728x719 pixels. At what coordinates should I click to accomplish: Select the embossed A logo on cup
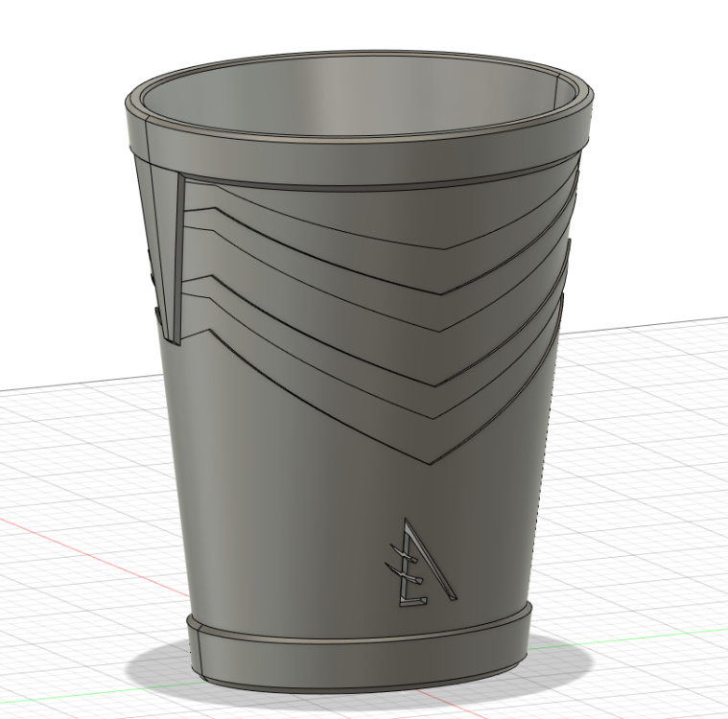[x=420, y=564]
